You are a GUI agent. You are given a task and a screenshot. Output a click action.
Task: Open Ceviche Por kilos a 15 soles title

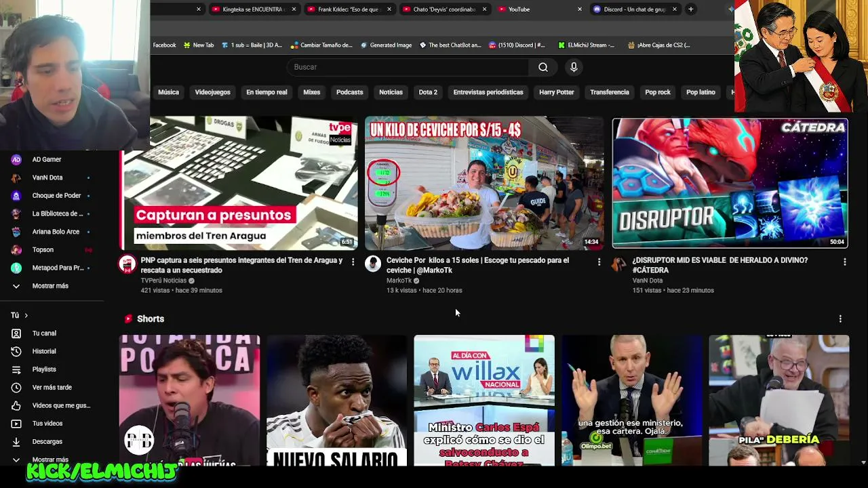coord(477,265)
